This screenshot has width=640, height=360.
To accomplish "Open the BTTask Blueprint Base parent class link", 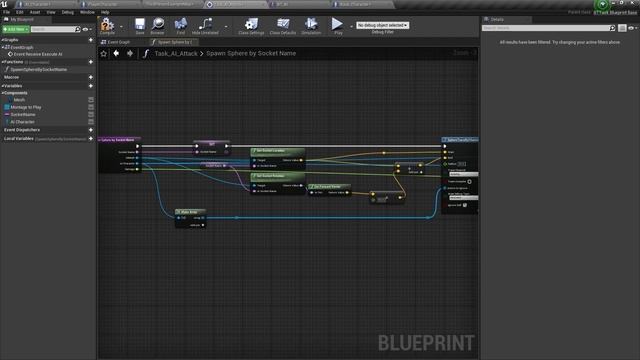I will pyautogui.click(x=615, y=12).
